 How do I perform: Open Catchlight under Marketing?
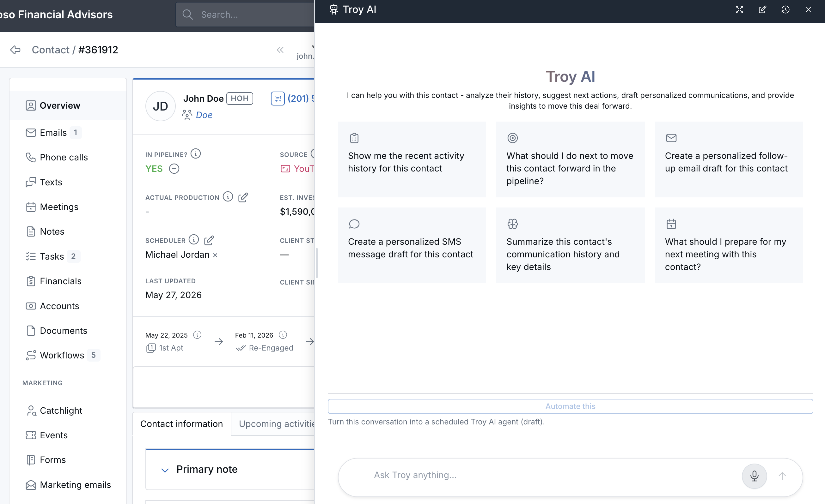tap(68, 410)
